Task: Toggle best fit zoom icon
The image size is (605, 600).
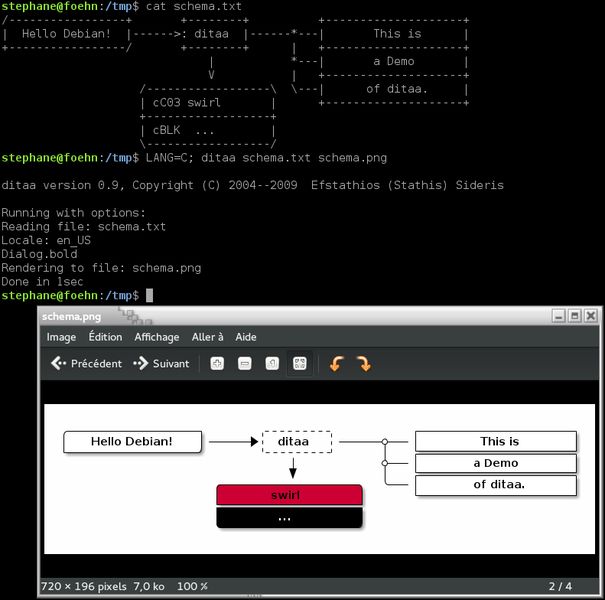Action: point(300,363)
